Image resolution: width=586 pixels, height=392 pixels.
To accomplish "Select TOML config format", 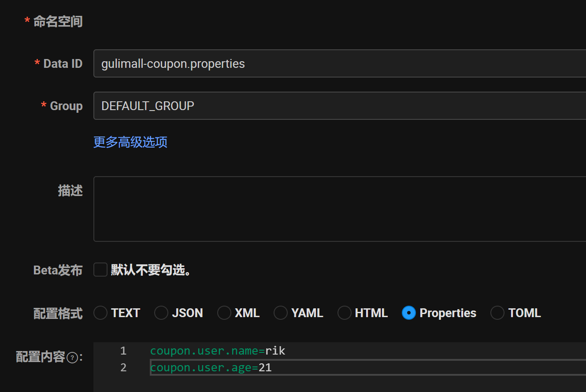I will pos(497,313).
